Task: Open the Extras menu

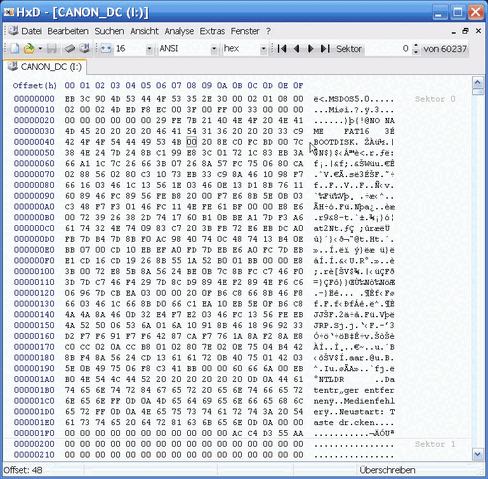Action: (x=212, y=31)
